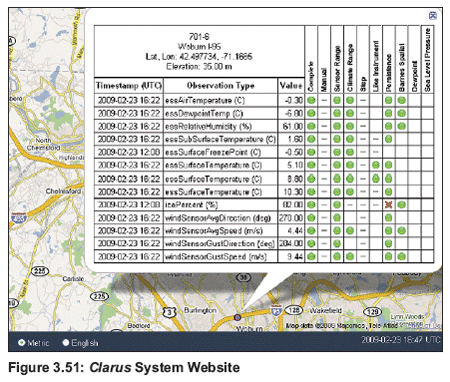Click Persistence dot for surface temperature 10.30
This screenshot has width=450, height=382.
coord(388,192)
